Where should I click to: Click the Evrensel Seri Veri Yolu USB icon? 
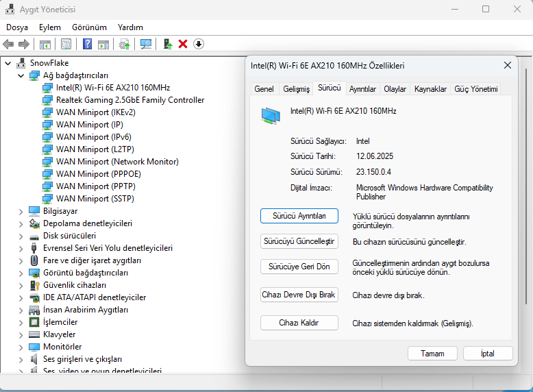point(34,248)
